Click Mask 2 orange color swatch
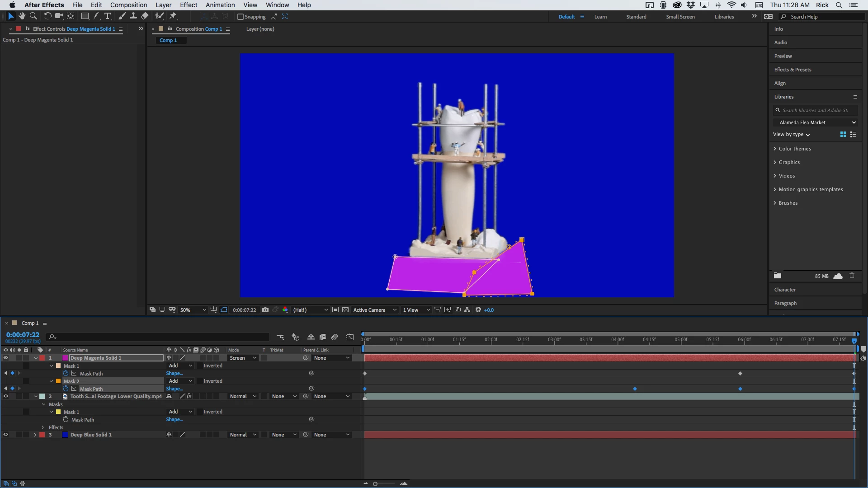 tap(58, 381)
